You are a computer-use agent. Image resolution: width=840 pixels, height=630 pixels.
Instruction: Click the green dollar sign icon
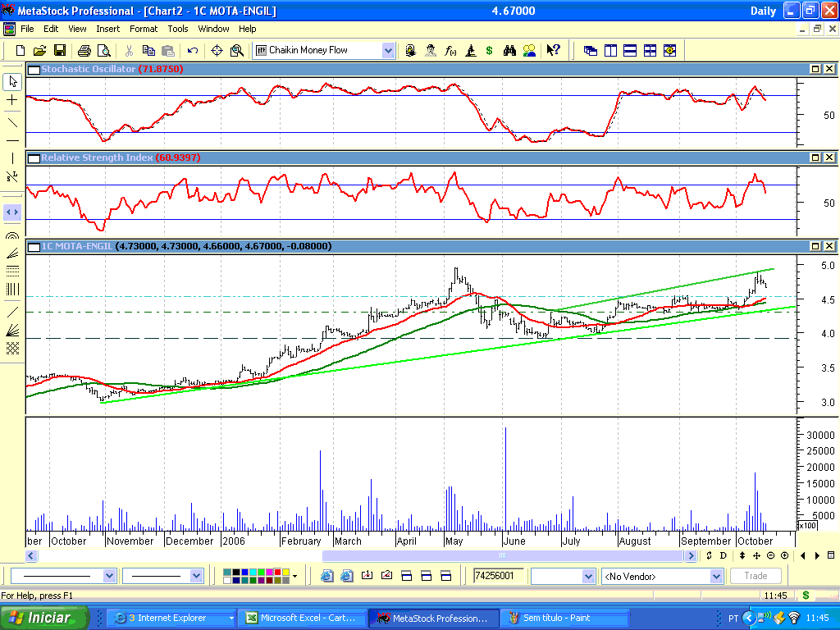coord(490,51)
